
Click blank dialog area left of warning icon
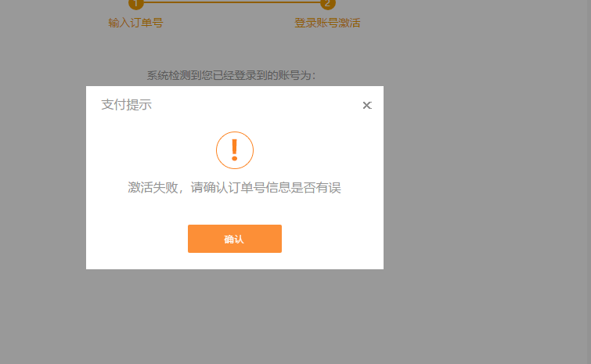(x=149, y=150)
